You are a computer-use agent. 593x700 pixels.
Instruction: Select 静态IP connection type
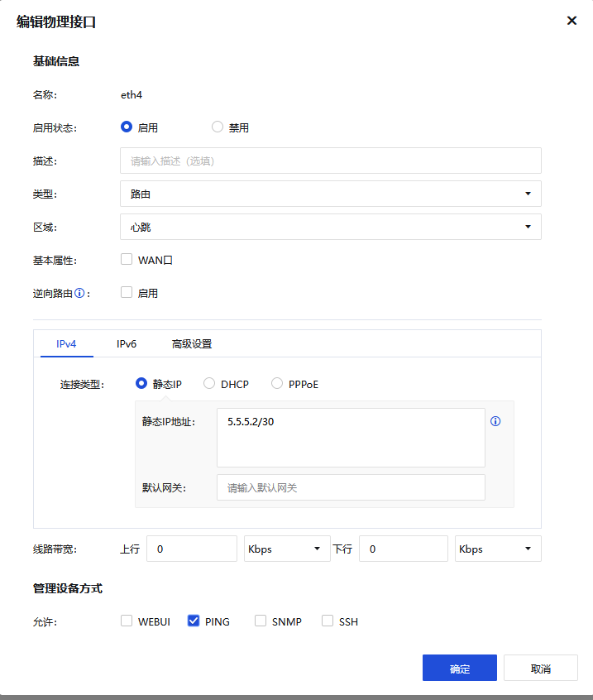tap(141, 383)
